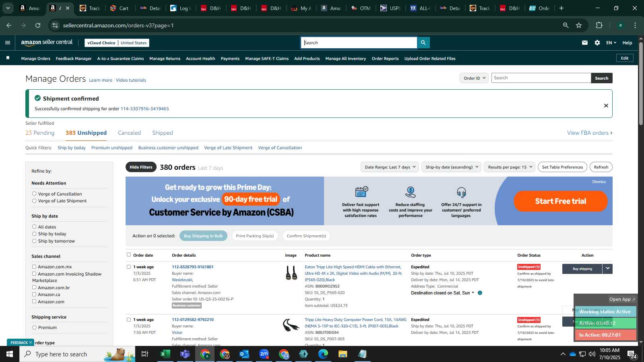This screenshot has height=362, width=644.
Task: Open the EN language dropdown
Action: [x=611, y=43]
